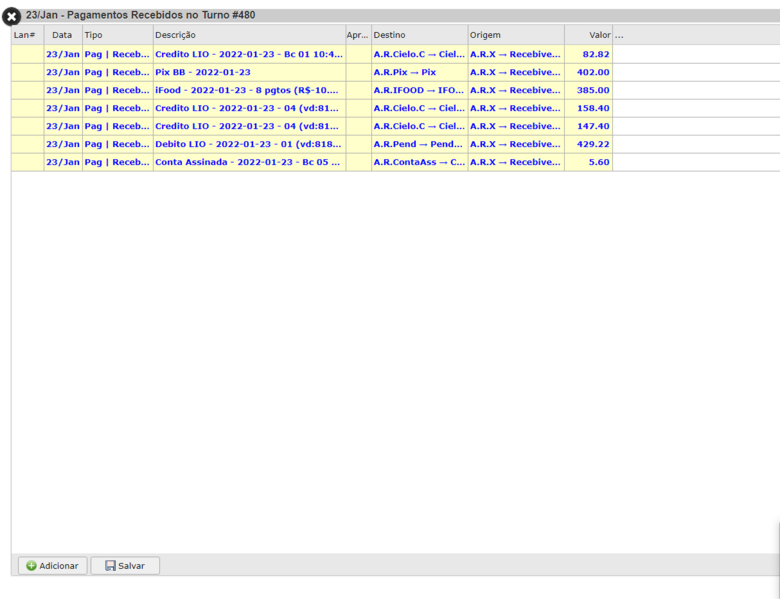
Task: Close the Pagamentos Recebidos dialog
Action: pyautogui.click(x=11, y=17)
